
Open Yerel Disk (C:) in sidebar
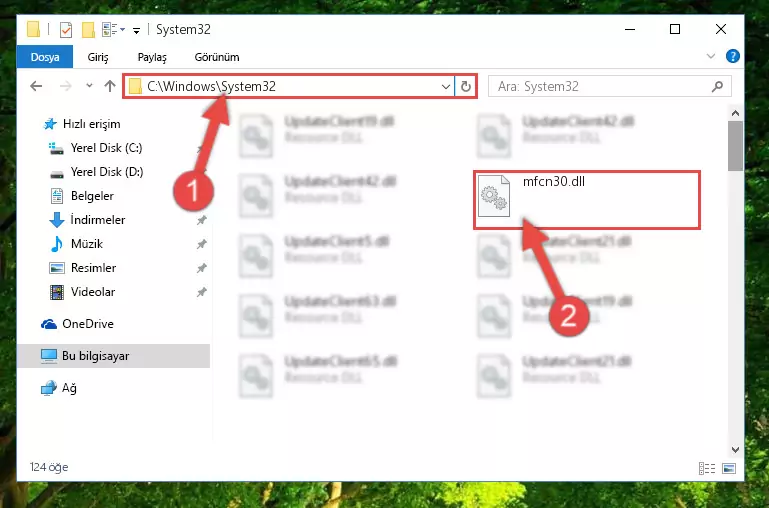pyautogui.click(x=106, y=148)
